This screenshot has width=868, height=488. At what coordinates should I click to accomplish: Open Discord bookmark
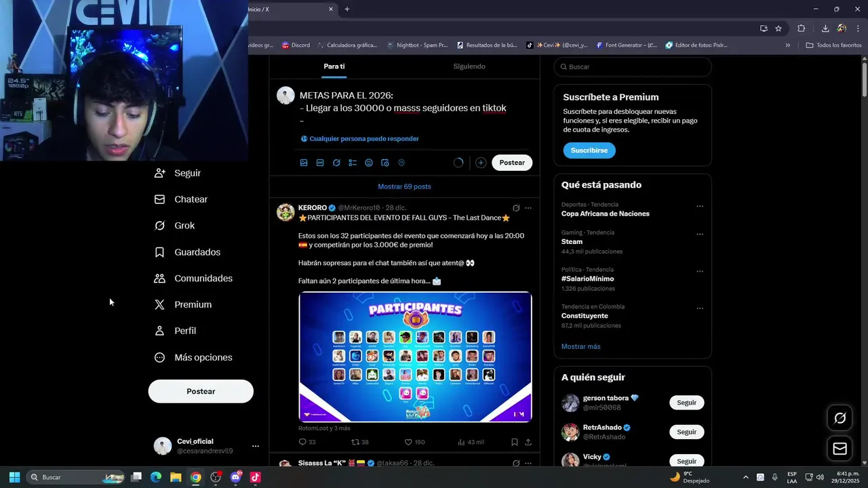click(296, 45)
